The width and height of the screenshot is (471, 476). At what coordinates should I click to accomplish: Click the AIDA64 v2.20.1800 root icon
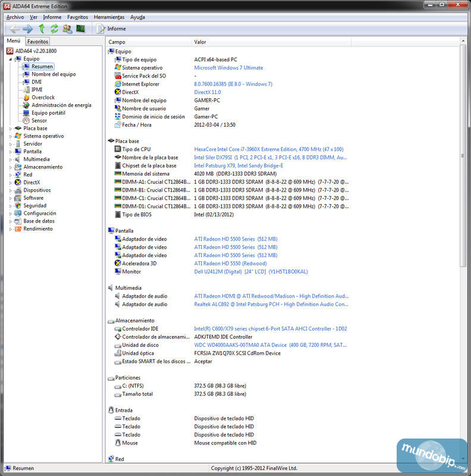point(10,51)
